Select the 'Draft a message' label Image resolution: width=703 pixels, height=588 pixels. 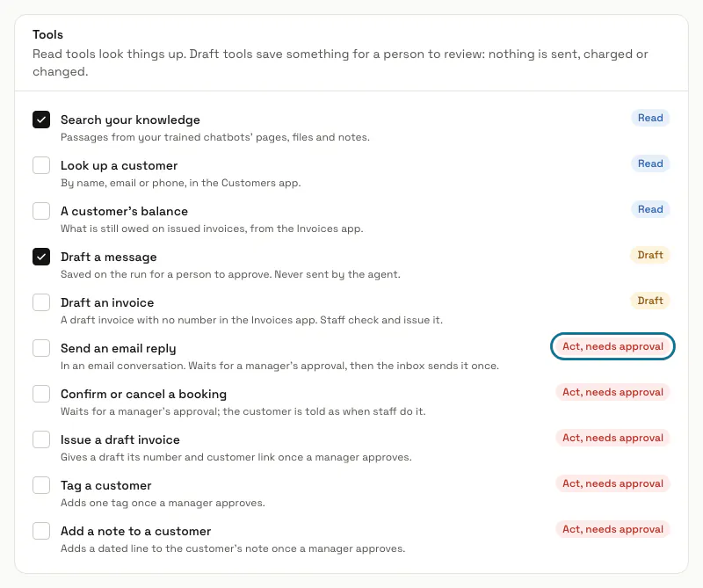[x=109, y=257]
